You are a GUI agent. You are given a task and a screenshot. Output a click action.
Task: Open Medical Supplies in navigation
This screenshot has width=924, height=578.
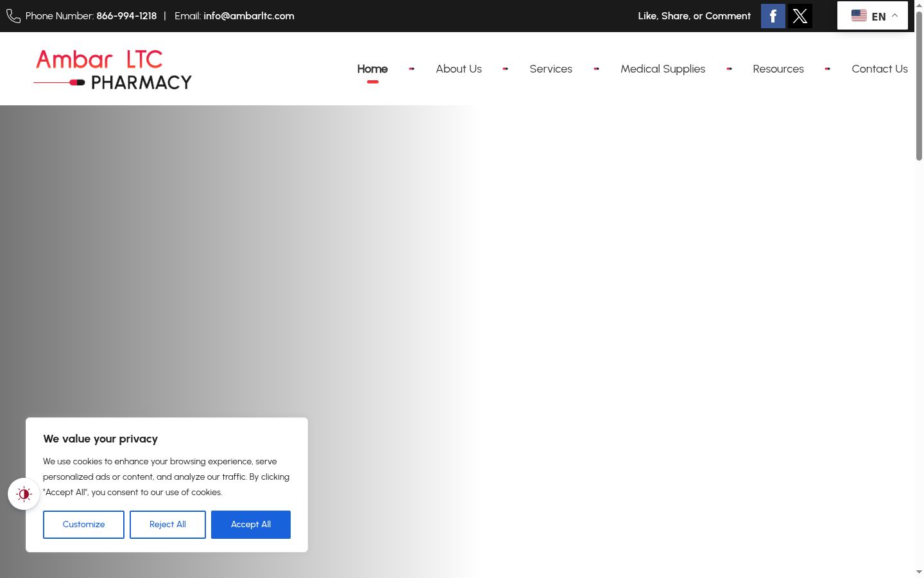[663, 69]
